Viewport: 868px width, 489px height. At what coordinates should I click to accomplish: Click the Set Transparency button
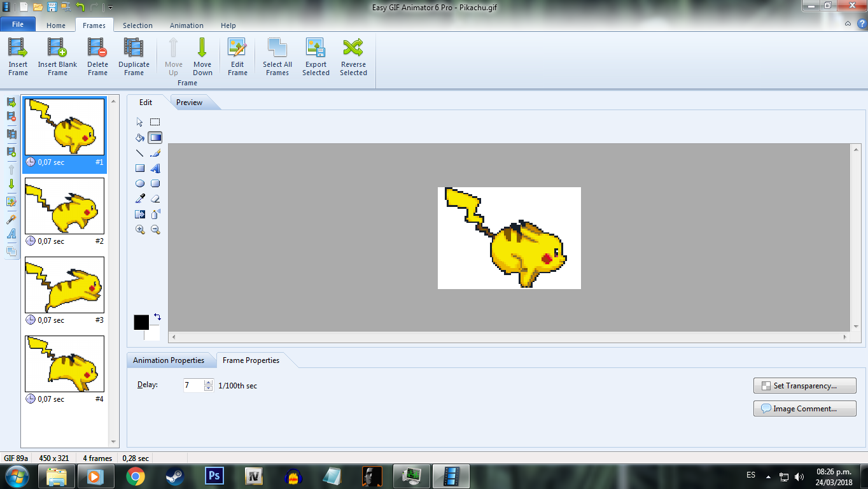[805, 386]
